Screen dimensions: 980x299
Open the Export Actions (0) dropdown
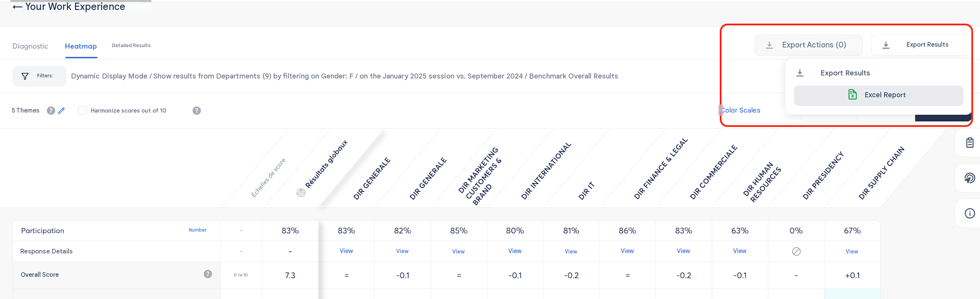click(808, 45)
